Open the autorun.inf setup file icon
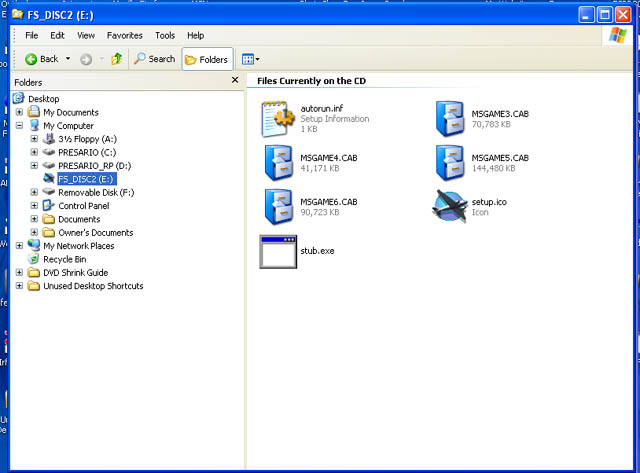Viewport: 640px width, 473px height. point(275,118)
